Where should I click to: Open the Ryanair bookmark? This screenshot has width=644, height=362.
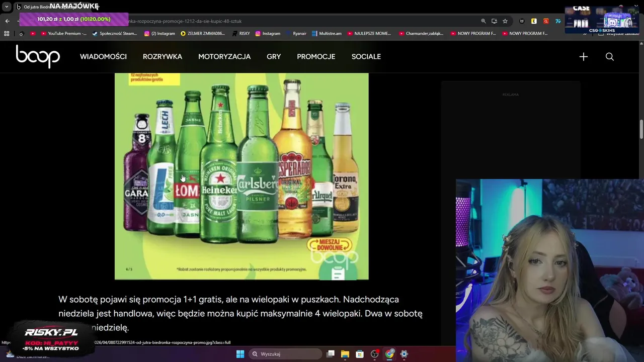point(296,34)
